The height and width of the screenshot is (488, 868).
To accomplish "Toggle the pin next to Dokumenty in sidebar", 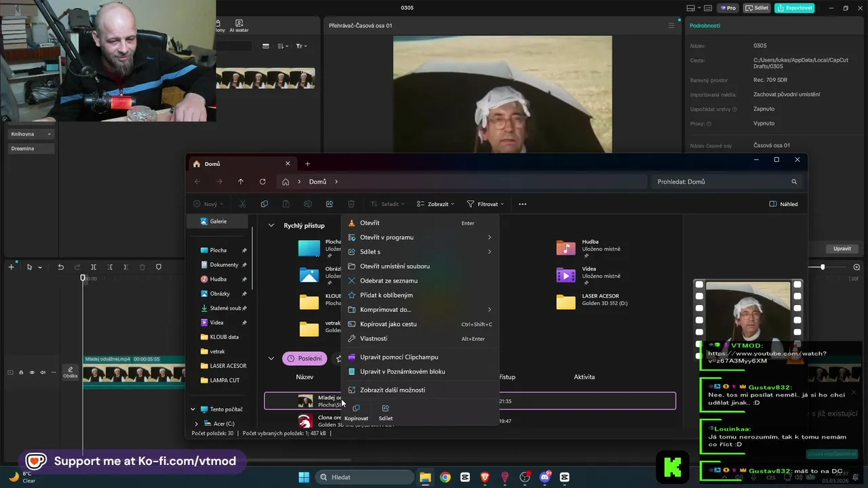I will coord(244,265).
